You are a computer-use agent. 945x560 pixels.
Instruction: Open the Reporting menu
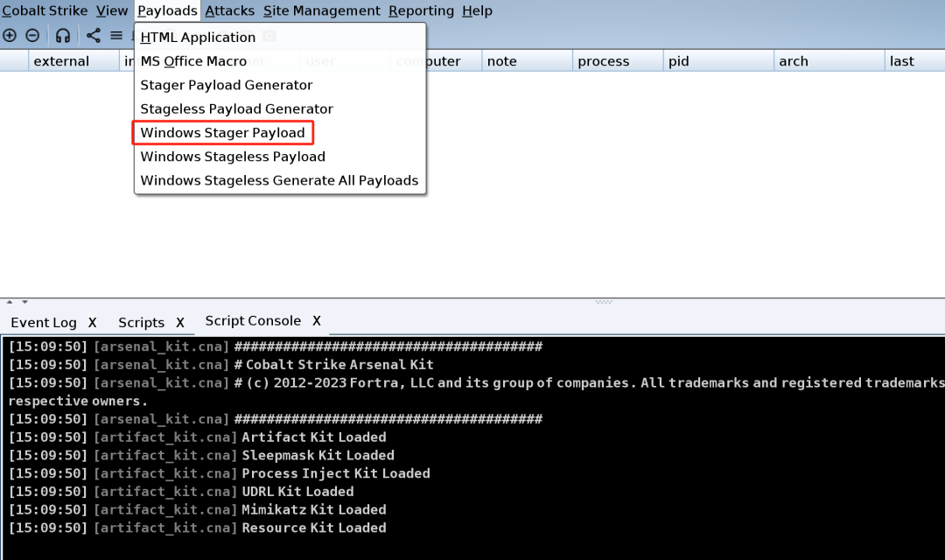pyautogui.click(x=421, y=10)
